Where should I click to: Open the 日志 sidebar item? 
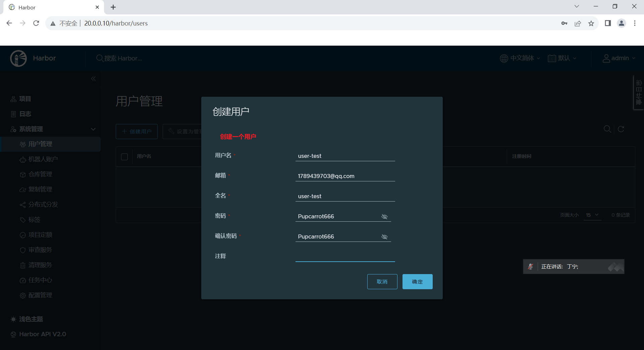[x=25, y=114]
